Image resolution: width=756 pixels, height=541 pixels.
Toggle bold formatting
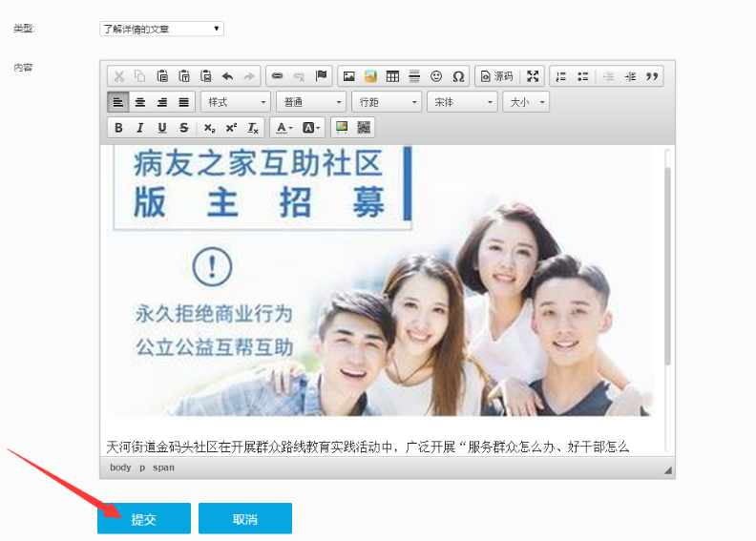click(118, 128)
